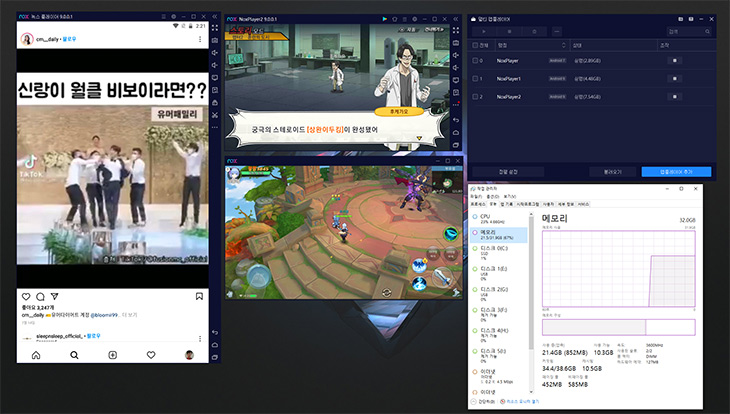Expand more tools dots in NoxPlayer2 sidebar
The width and height of the screenshot is (730, 414).
click(x=456, y=105)
